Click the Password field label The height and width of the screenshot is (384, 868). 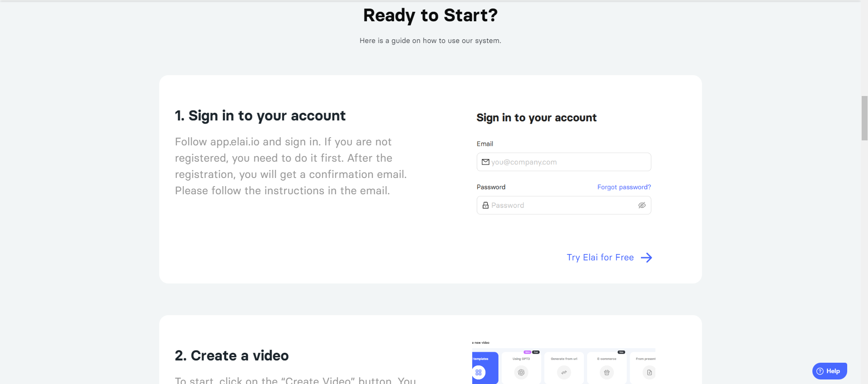tap(491, 187)
